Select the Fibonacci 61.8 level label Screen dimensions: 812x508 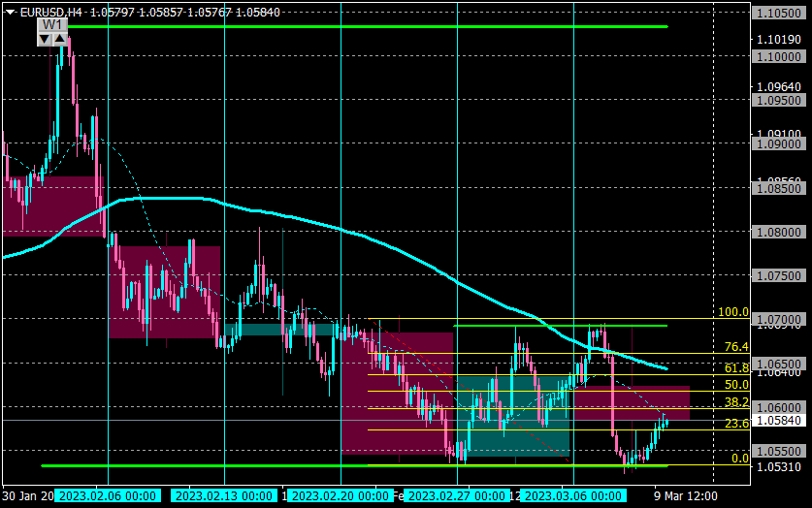pos(736,367)
